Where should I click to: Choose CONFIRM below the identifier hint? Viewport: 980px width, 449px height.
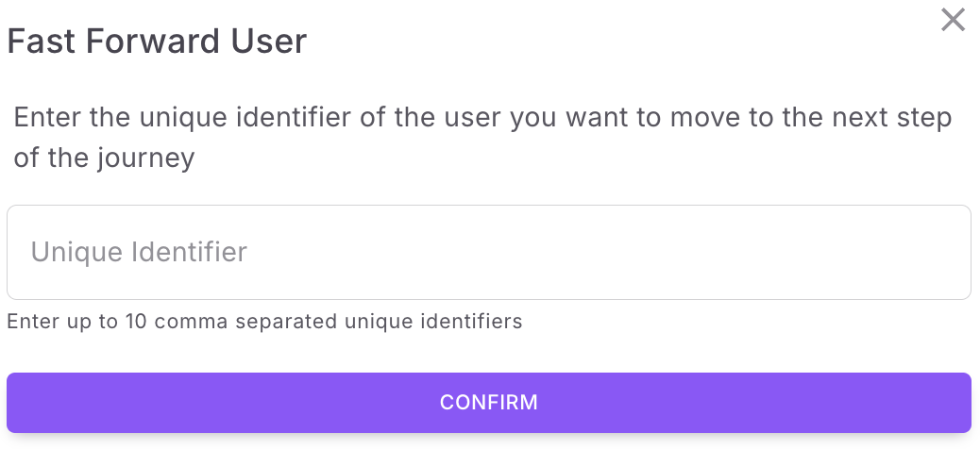489,402
